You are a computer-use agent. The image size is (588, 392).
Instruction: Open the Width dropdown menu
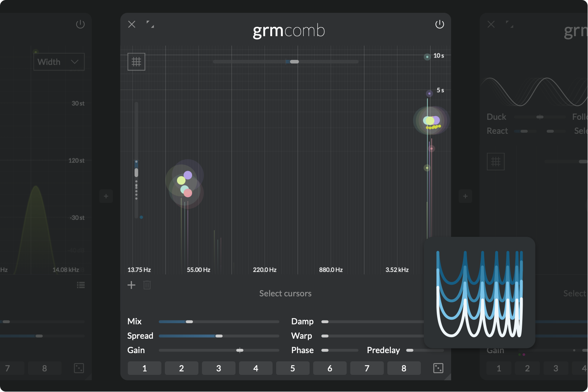59,62
